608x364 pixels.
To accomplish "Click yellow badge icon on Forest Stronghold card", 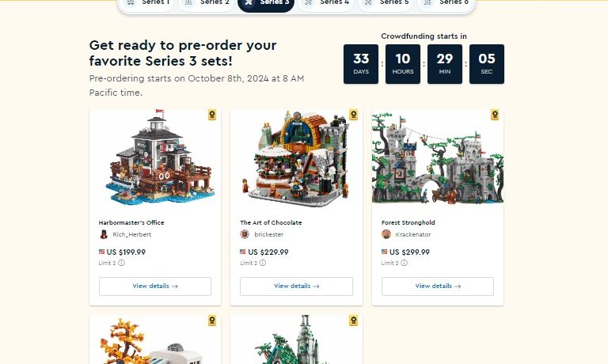I will click(x=495, y=115).
